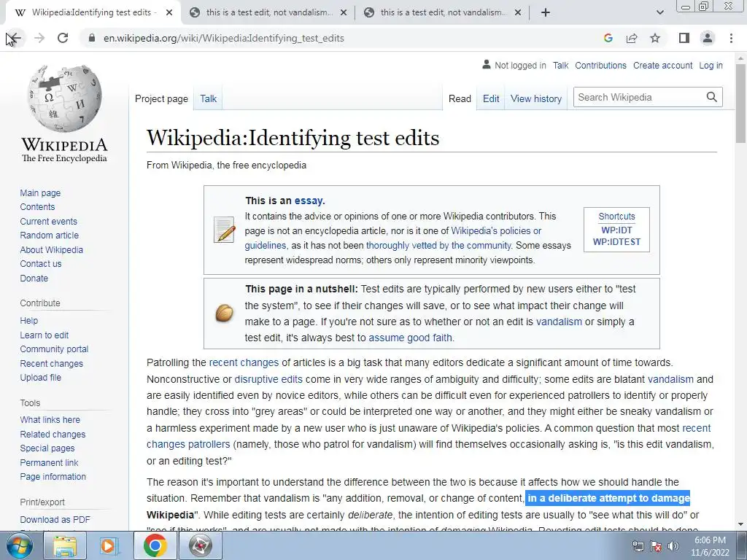Open the Windows Start button
The width and height of the screenshot is (747, 560).
click(x=20, y=545)
